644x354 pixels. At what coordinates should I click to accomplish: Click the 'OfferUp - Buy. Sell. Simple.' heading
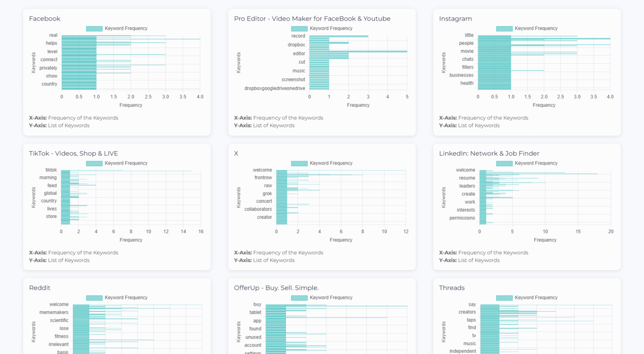pyautogui.click(x=276, y=288)
